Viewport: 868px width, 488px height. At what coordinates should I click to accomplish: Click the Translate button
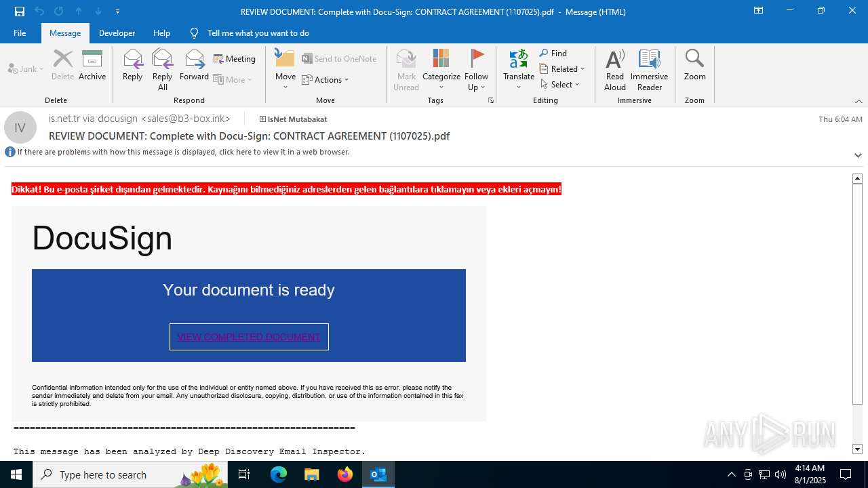[x=519, y=70]
